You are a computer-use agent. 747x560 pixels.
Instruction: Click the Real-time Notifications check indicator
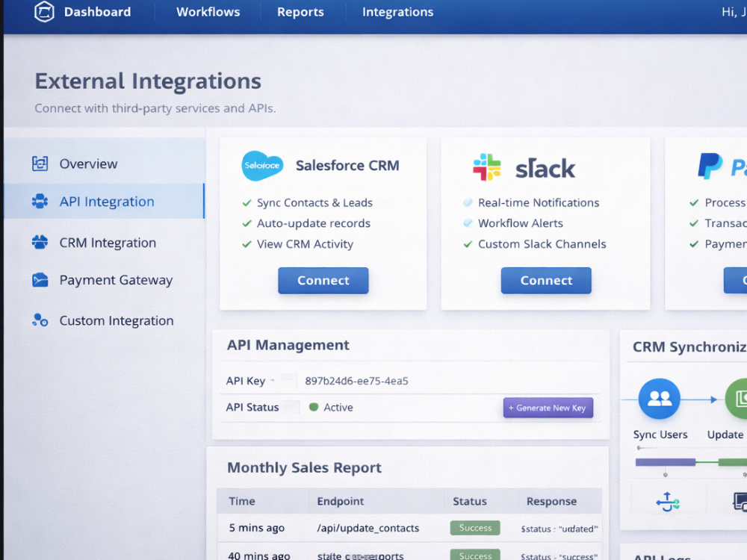(x=468, y=203)
